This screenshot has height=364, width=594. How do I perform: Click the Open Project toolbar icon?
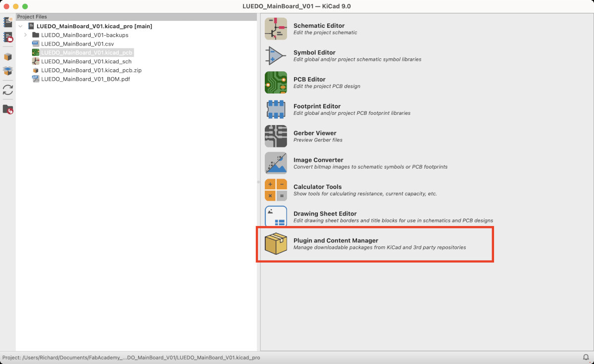(x=8, y=38)
